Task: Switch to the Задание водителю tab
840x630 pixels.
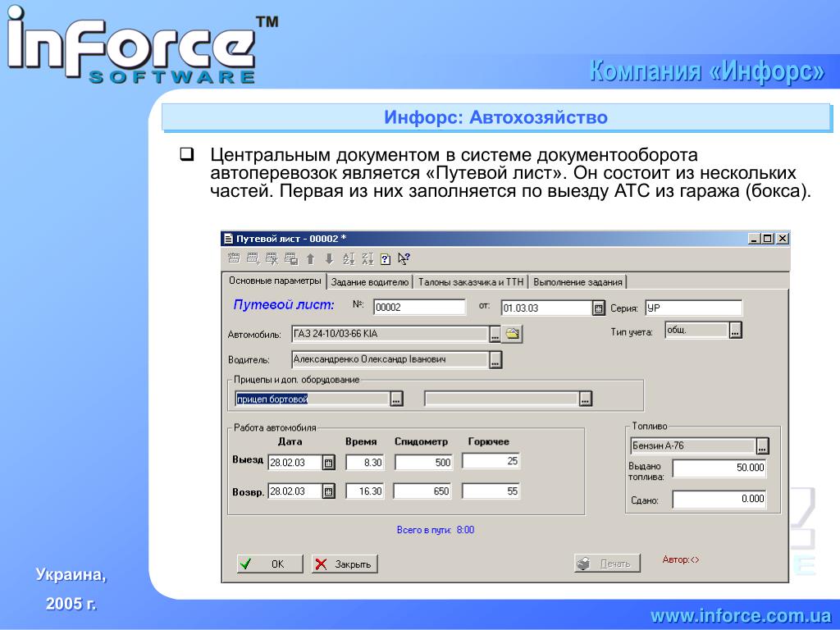Action: [370, 282]
